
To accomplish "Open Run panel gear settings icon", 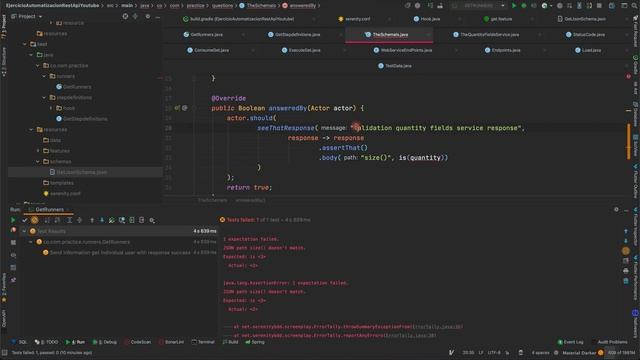I will coord(616,210).
